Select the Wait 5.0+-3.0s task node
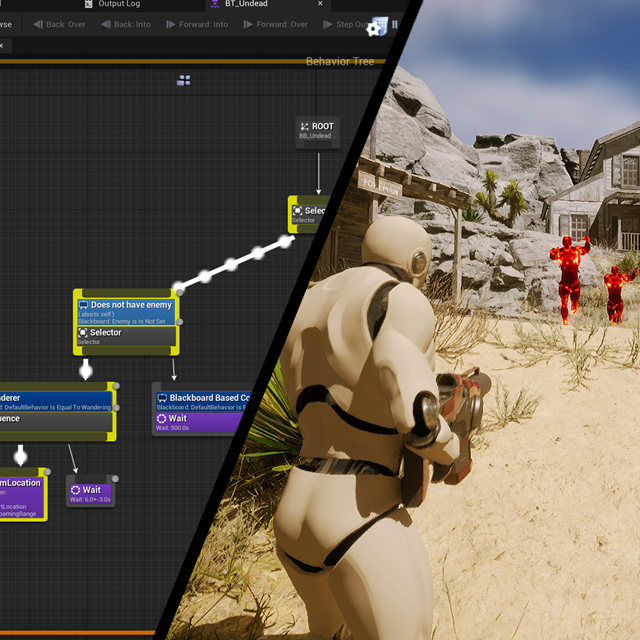The image size is (640, 640). [x=90, y=493]
